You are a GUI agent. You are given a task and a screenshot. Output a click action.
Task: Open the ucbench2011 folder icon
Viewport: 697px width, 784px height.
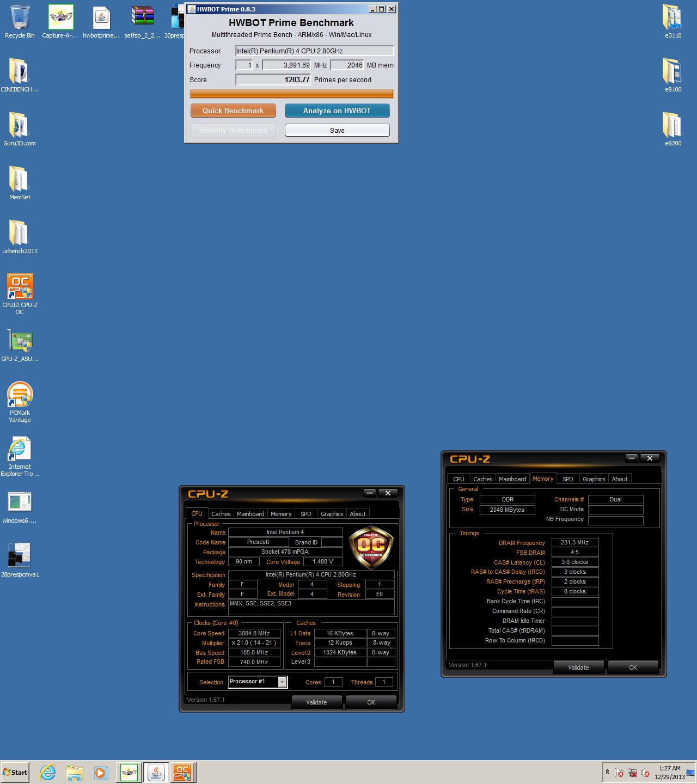coord(20,237)
